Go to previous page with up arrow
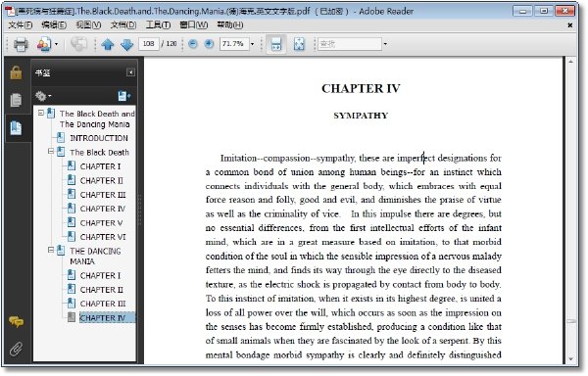The width and height of the screenshot is (588, 376). coord(108,45)
